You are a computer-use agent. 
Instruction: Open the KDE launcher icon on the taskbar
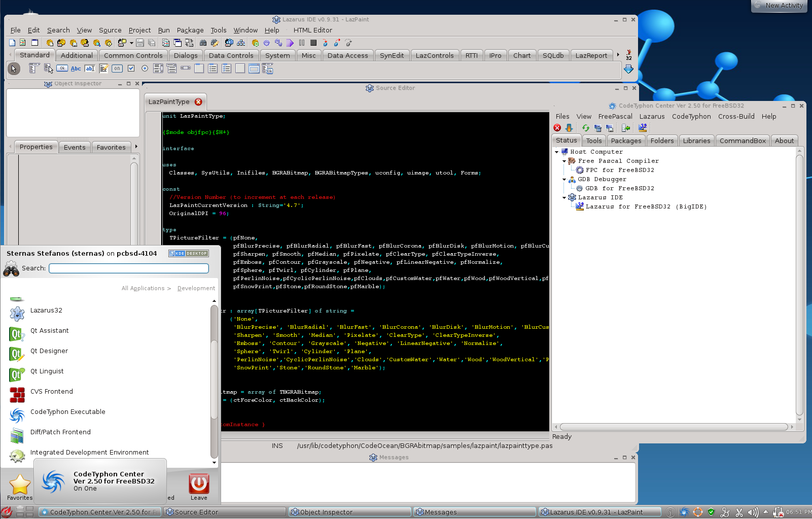click(6, 512)
